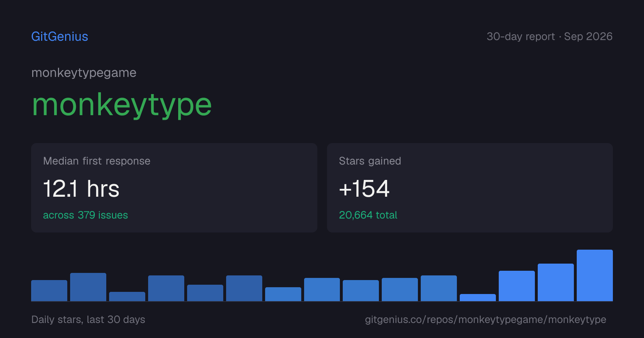Click the Daily stars, last 30 days caption
Viewport: 644px width, 338px height.
coord(88,319)
